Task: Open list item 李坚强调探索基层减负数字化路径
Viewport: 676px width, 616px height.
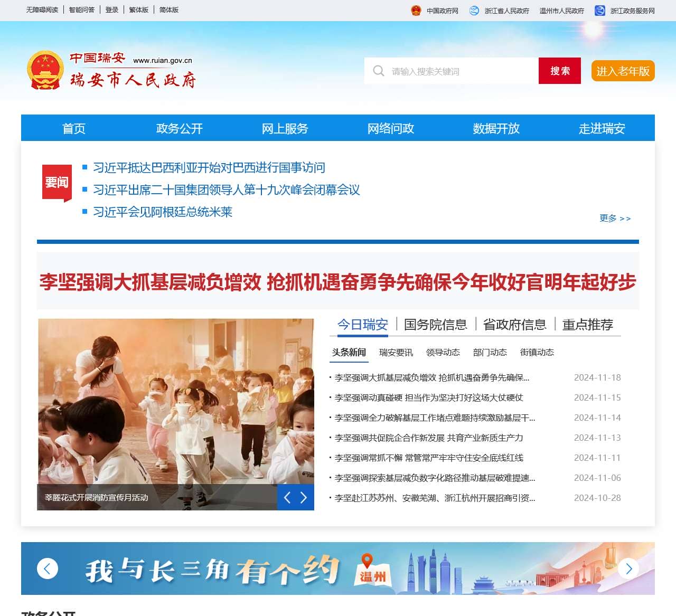Action: [435, 478]
